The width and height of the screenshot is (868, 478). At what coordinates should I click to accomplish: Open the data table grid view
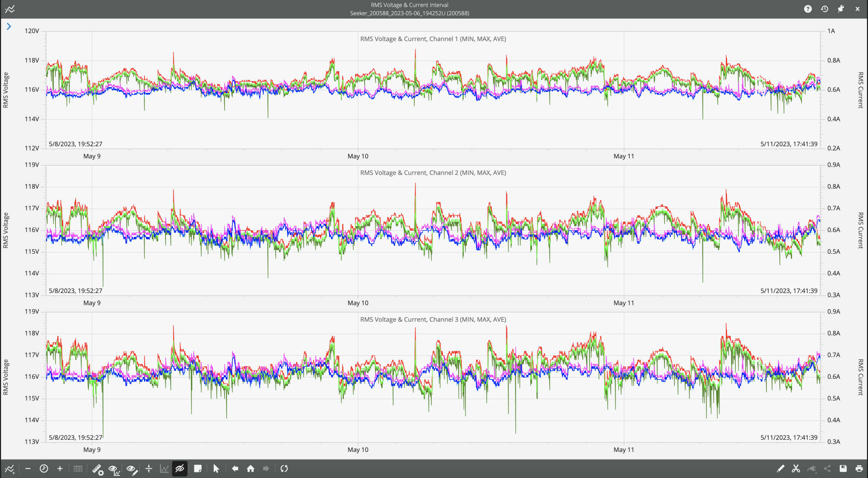[x=78, y=469]
